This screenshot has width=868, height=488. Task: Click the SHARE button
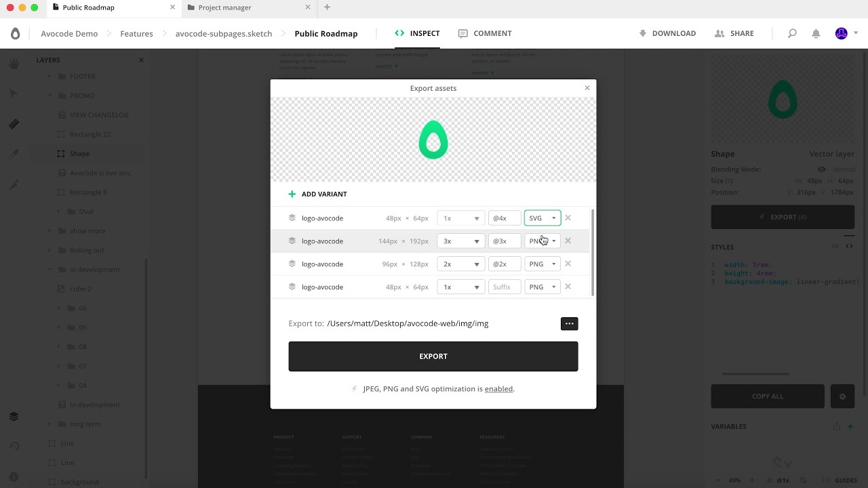(x=734, y=33)
